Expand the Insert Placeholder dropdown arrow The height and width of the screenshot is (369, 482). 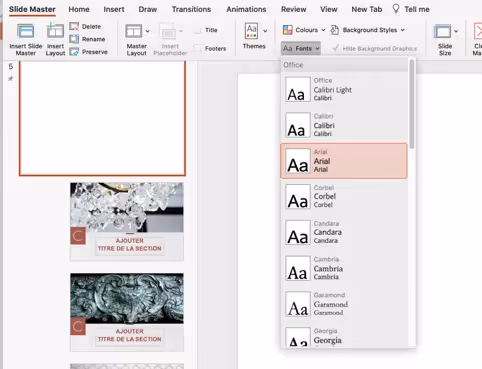coord(181,31)
